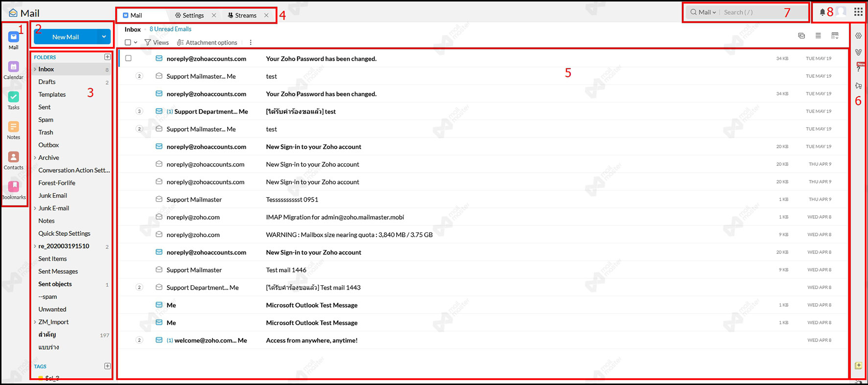Open the Attachment options menu
Viewport: 868px width, 385px height.
(207, 43)
